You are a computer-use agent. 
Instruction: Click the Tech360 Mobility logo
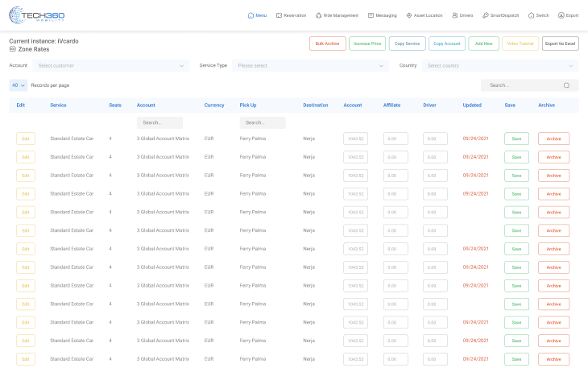point(36,15)
